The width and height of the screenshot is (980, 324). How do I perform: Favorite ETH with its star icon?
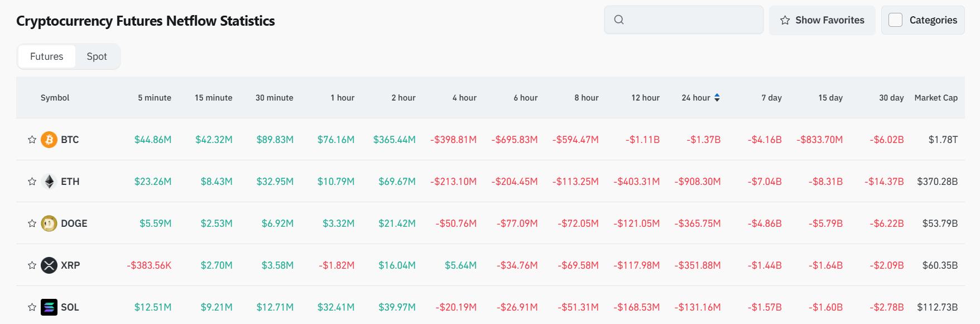(32, 182)
